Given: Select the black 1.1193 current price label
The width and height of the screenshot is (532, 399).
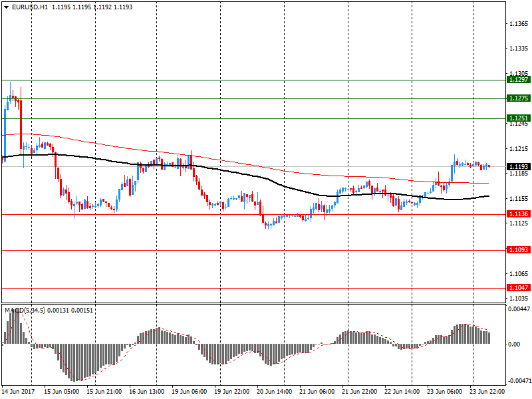Looking at the screenshot, I should click(519, 167).
